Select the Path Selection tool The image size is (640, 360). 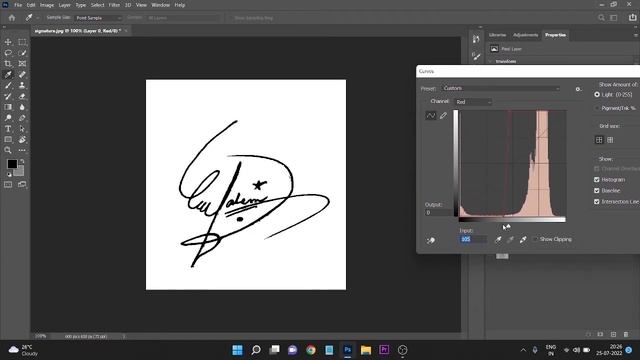click(22, 129)
